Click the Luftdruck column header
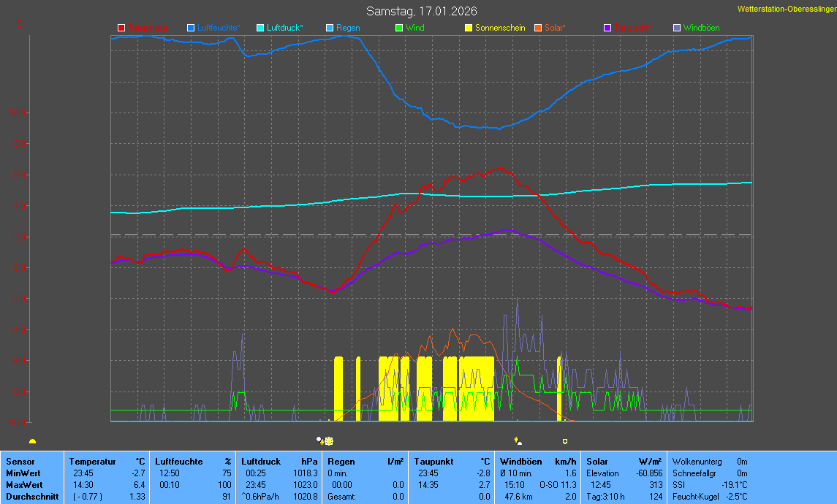 pos(261,462)
